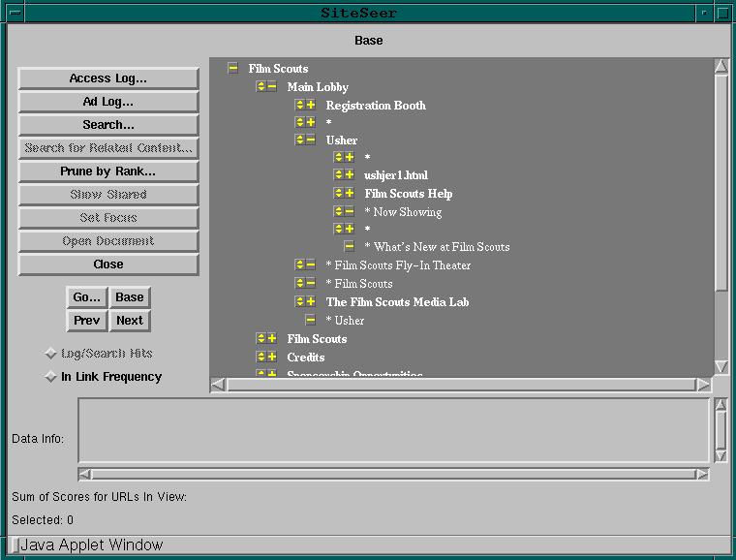Expand the Film Scouts Help node

click(350, 193)
